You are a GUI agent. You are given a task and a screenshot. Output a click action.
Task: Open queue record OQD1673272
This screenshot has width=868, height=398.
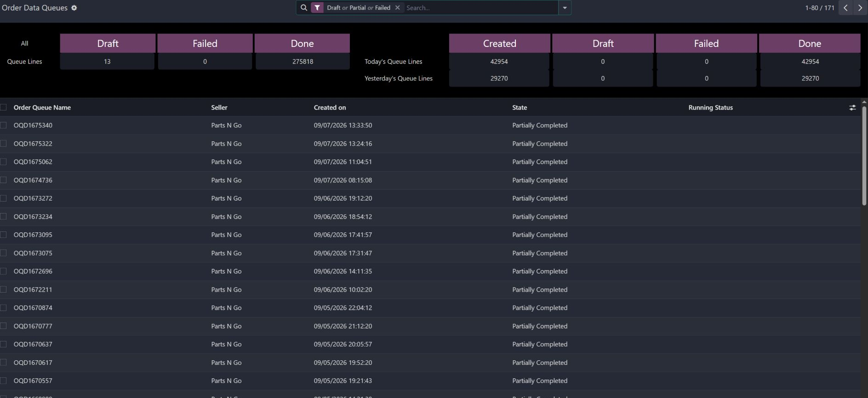tap(33, 198)
